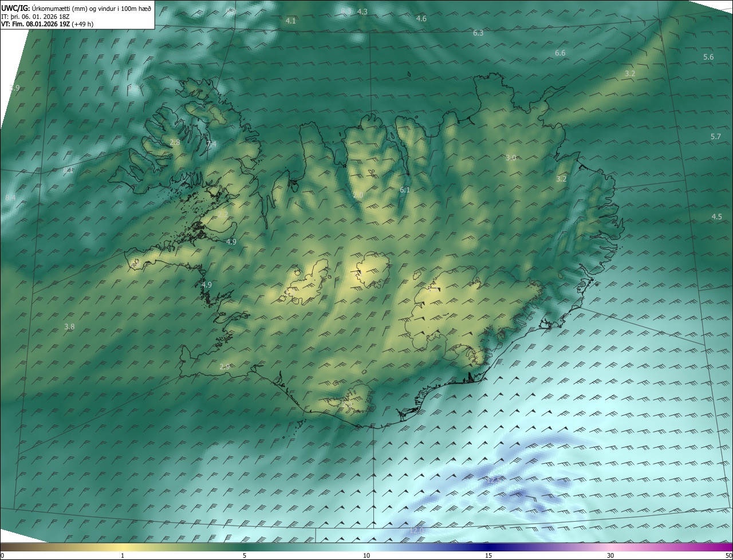
Task: Click the 4.6 value label on the map
Action: pyautogui.click(x=421, y=19)
